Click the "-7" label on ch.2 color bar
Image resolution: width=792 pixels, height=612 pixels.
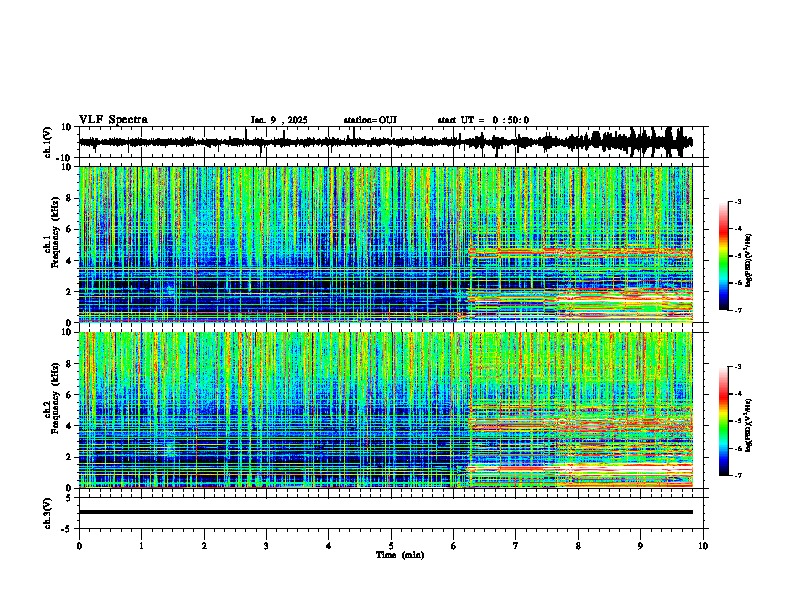pos(737,475)
